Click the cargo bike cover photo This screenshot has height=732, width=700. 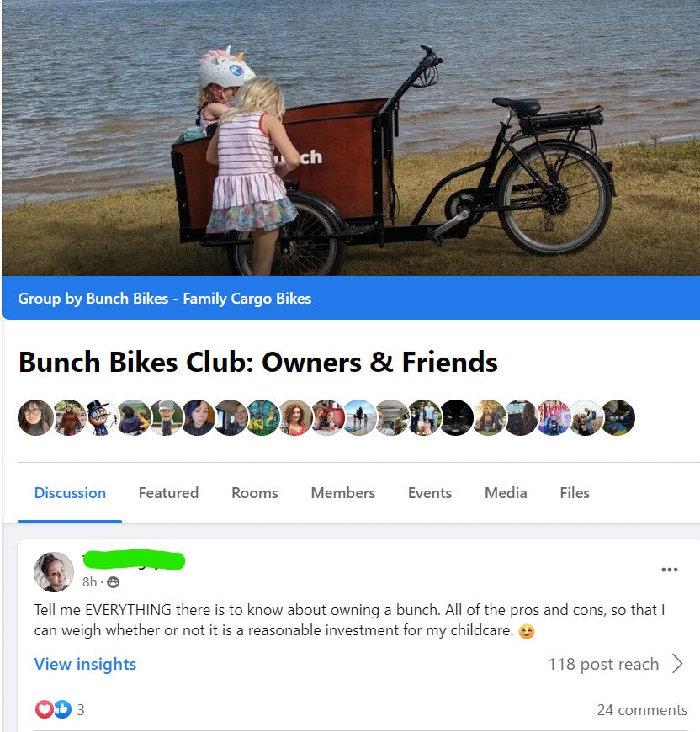click(350, 138)
